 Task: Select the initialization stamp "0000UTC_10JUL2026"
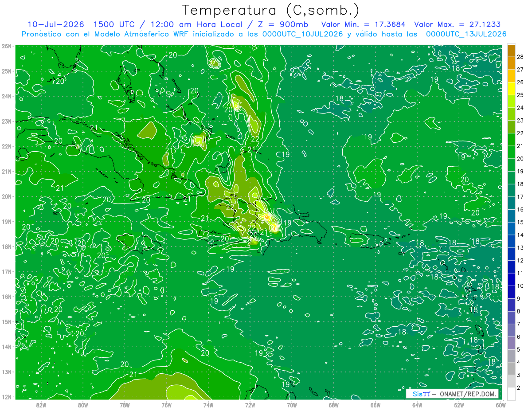point(303,34)
